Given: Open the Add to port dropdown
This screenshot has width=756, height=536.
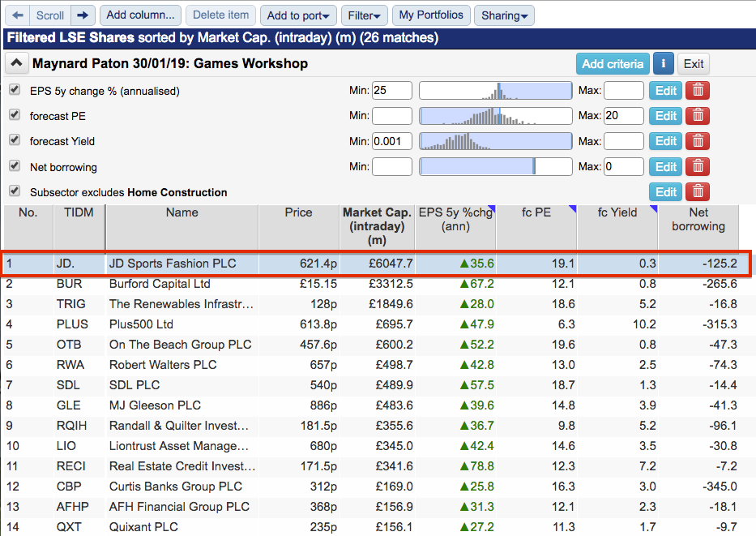Looking at the screenshot, I should [298, 15].
